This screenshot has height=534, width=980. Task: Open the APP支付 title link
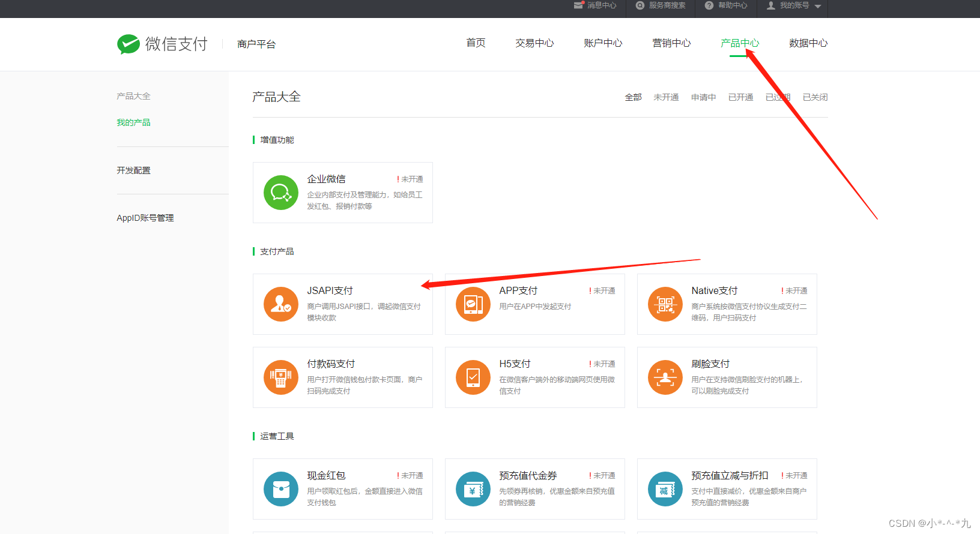coord(518,290)
